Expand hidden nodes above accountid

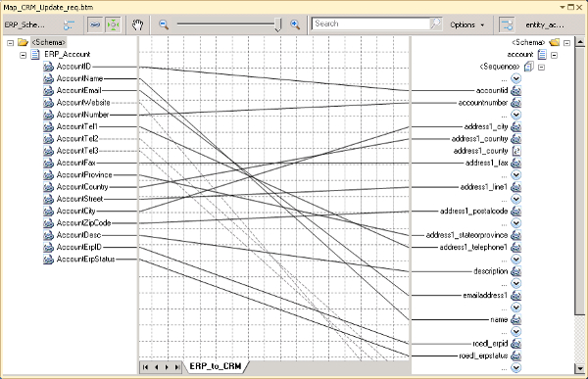tap(516, 78)
